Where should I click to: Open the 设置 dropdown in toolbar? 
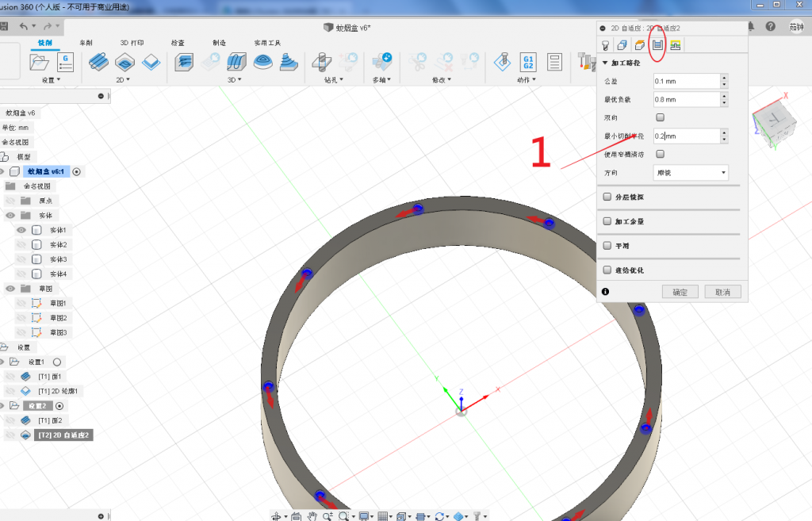click(x=52, y=80)
